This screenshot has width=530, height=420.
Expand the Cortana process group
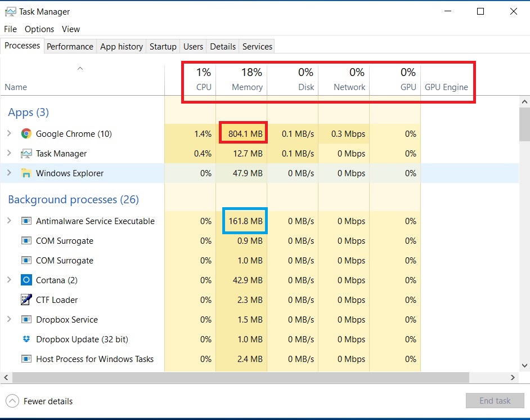[9, 280]
